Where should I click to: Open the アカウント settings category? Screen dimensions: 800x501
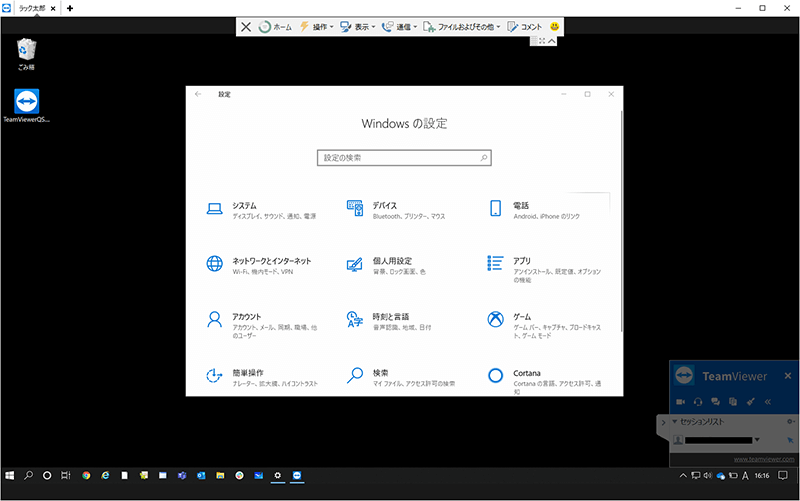(x=262, y=325)
